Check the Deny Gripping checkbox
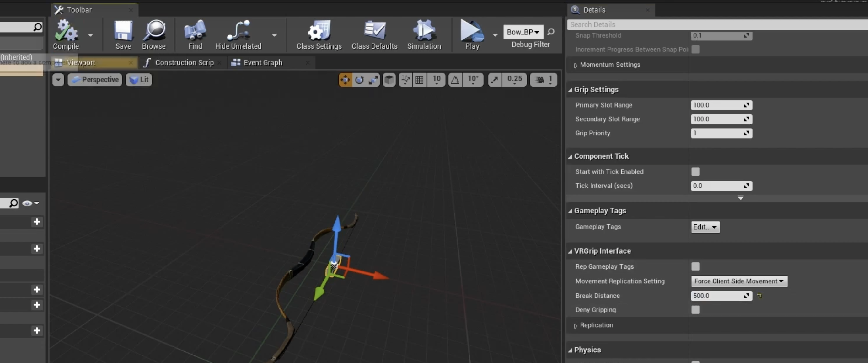Screen dimensions: 868x363 [695, 310]
